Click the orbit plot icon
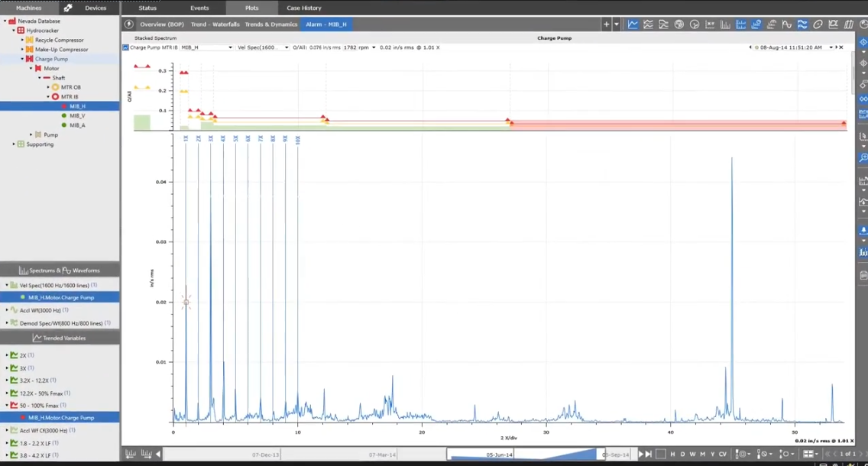Image resolution: width=868 pixels, height=466 pixels. tap(818, 24)
